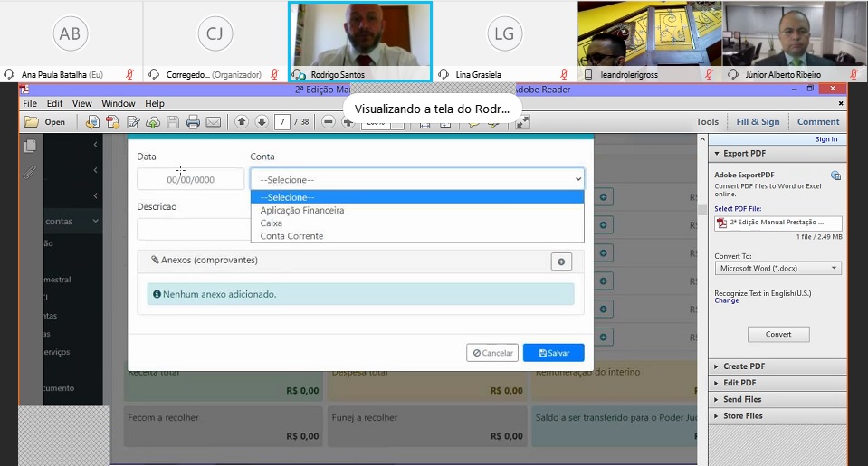The height and width of the screenshot is (466, 868).
Task: Choose Conta Corrente from the list
Action: pos(291,236)
